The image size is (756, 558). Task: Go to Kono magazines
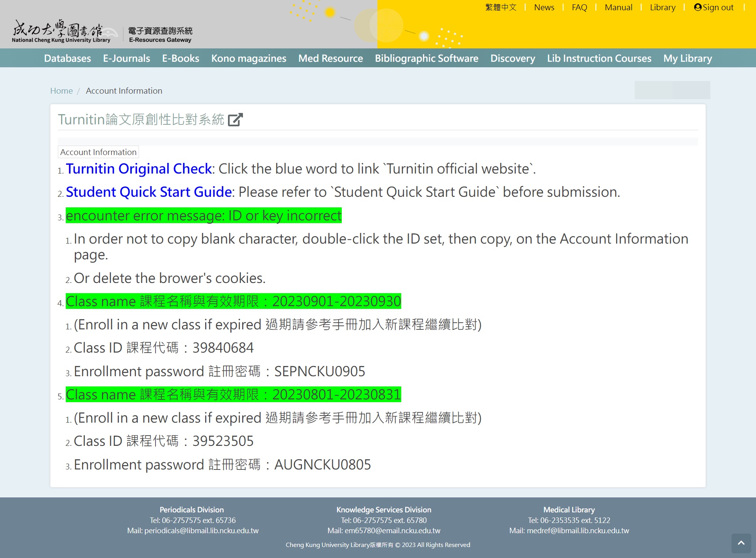pyautogui.click(x=249, y=58)
